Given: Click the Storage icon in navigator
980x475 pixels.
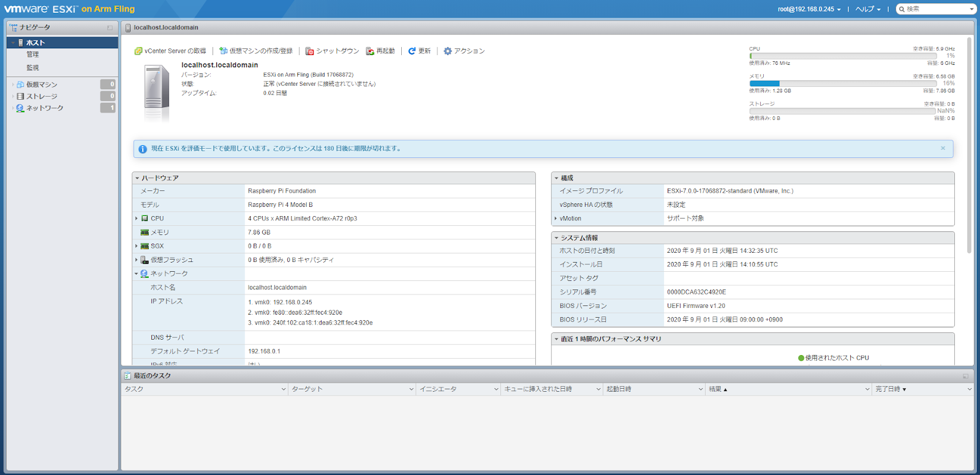Looking at the screenshot, I should point(20,96).
